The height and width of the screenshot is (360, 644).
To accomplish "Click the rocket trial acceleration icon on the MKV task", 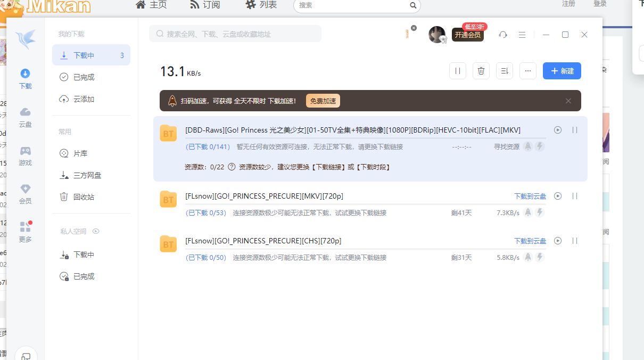I will tap(527, 212).
